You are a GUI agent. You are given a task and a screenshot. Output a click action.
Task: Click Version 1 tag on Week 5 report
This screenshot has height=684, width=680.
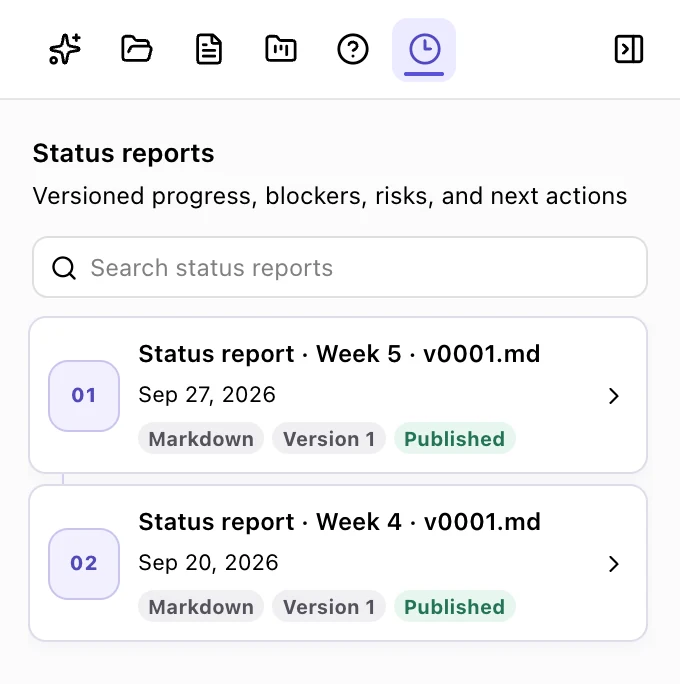329,438
